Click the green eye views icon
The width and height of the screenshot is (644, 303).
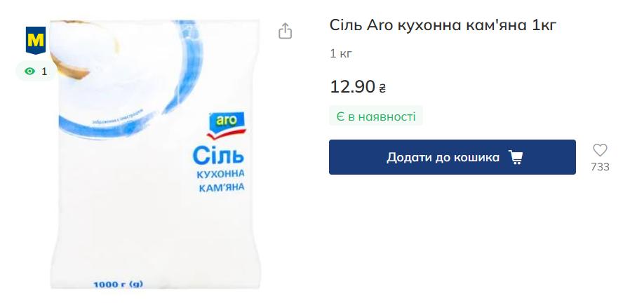29,72
